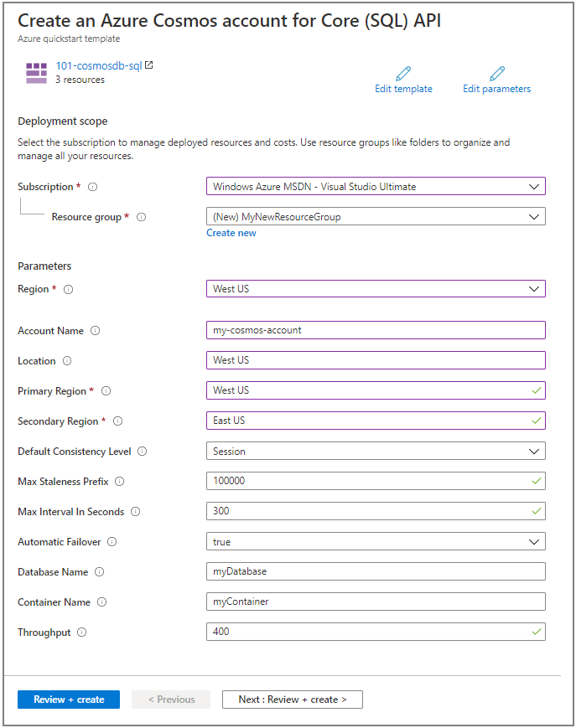Click the Account Name input field
The image size is (576, 728).
[376, 330]
